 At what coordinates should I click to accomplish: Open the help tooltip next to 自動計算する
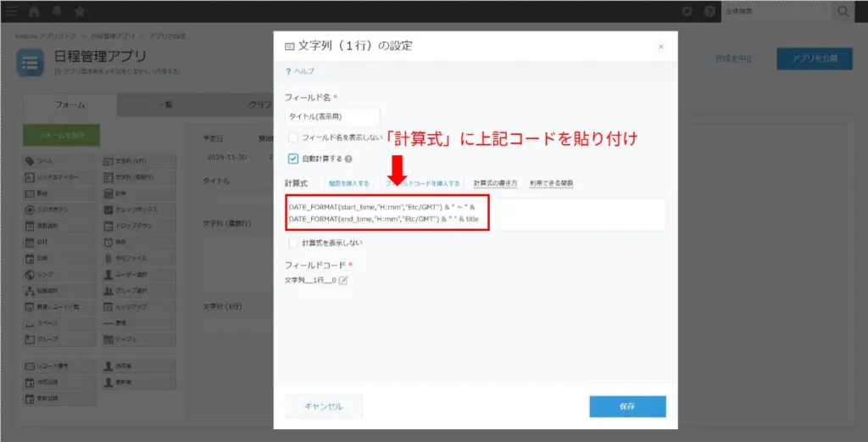(348, 159)
